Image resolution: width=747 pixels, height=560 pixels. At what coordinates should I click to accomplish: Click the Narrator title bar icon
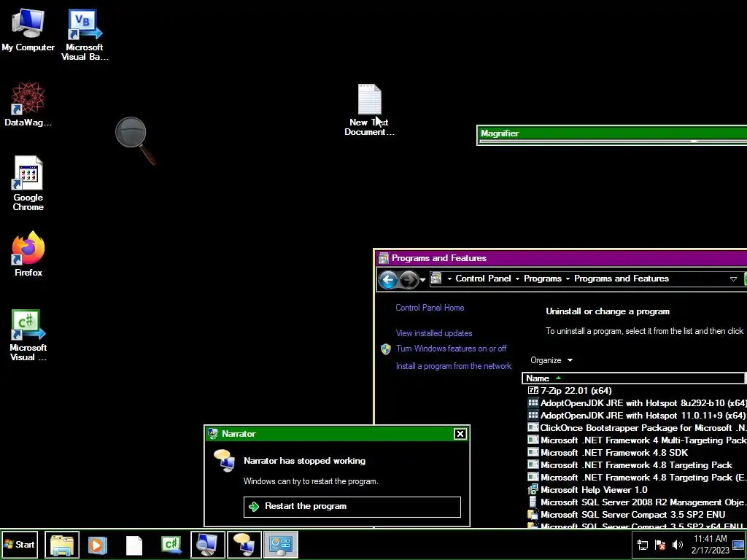pos(213,434)
